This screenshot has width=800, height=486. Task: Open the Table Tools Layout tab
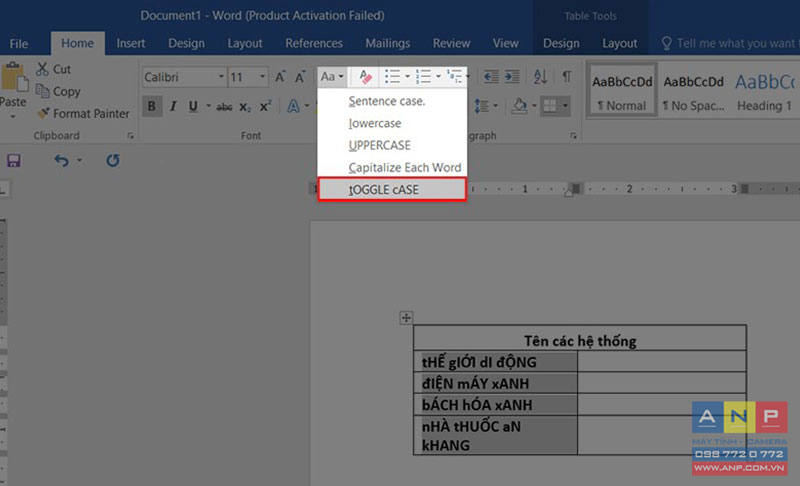[x=619, y=43]
